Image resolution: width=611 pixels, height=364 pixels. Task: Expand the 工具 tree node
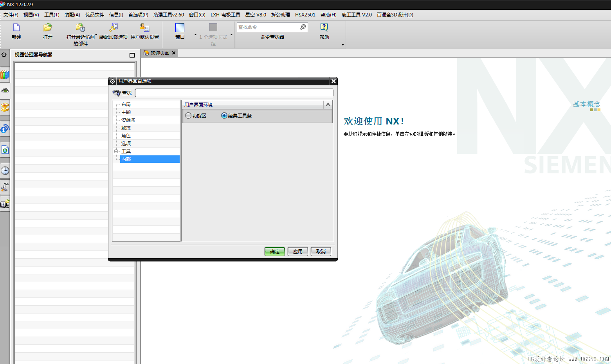[116, 151]
